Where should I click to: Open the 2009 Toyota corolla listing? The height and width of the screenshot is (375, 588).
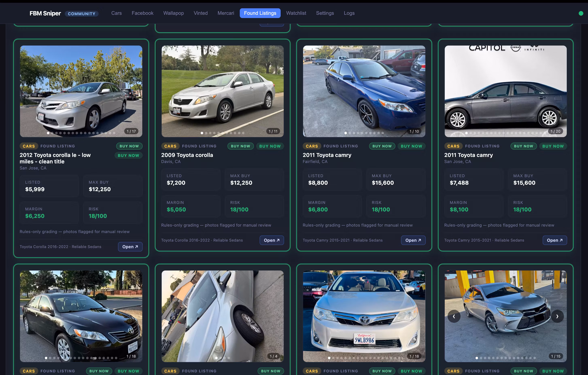272,240
